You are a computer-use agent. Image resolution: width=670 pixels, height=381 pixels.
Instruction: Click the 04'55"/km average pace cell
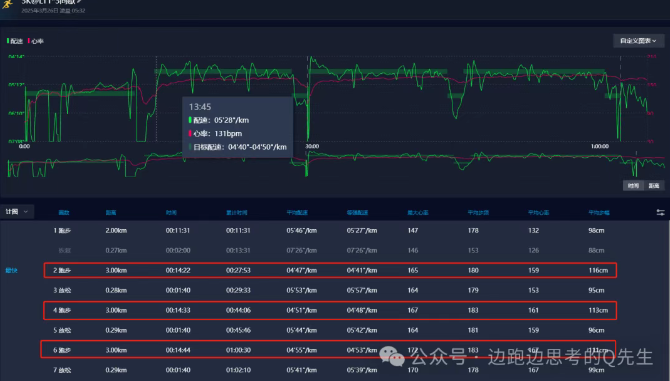[302, 350]
